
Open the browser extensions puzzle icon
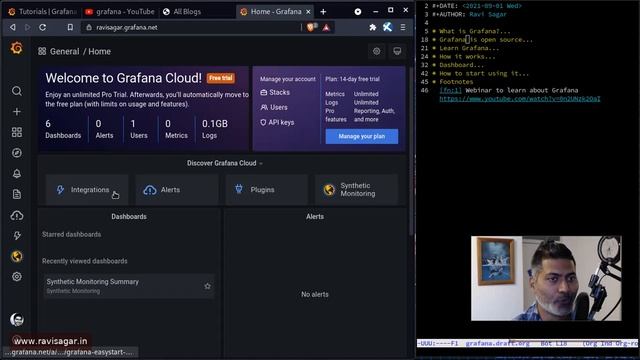pyautogui.click(x=372, y=27)
